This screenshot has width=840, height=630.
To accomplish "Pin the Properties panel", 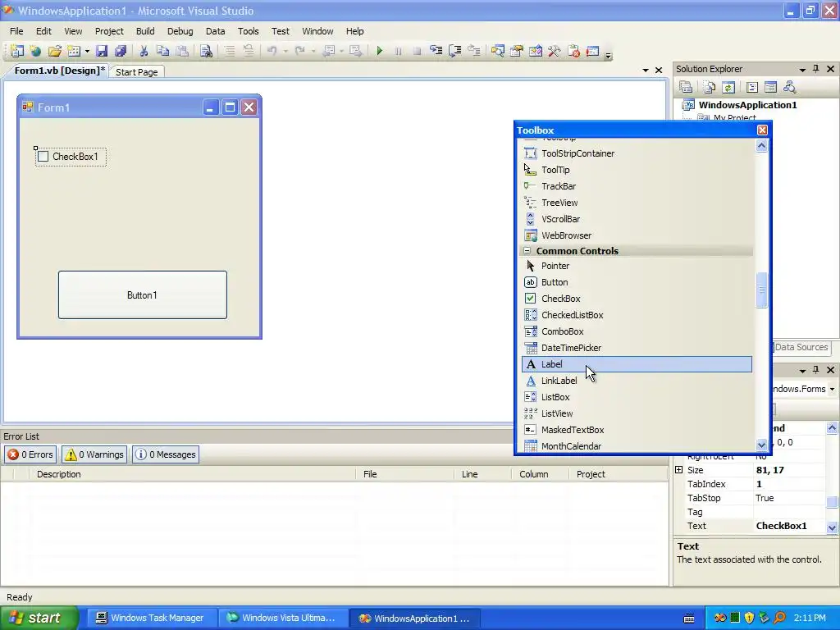I will tap(816, 370).
